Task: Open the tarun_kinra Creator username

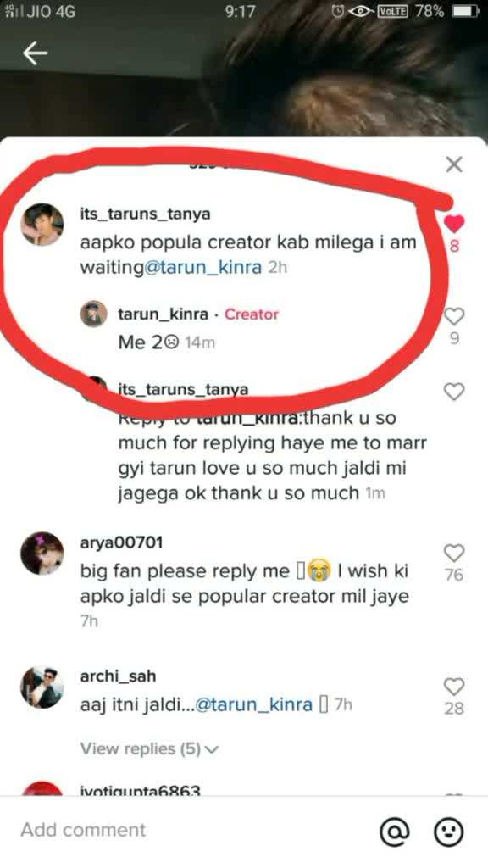Action: pyautogui.click(x=164, y=314)
